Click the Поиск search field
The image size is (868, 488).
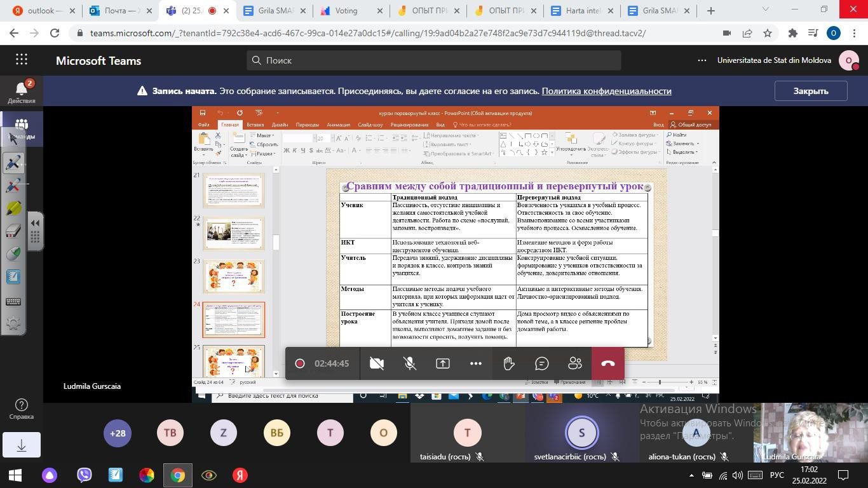click(433, 60)
